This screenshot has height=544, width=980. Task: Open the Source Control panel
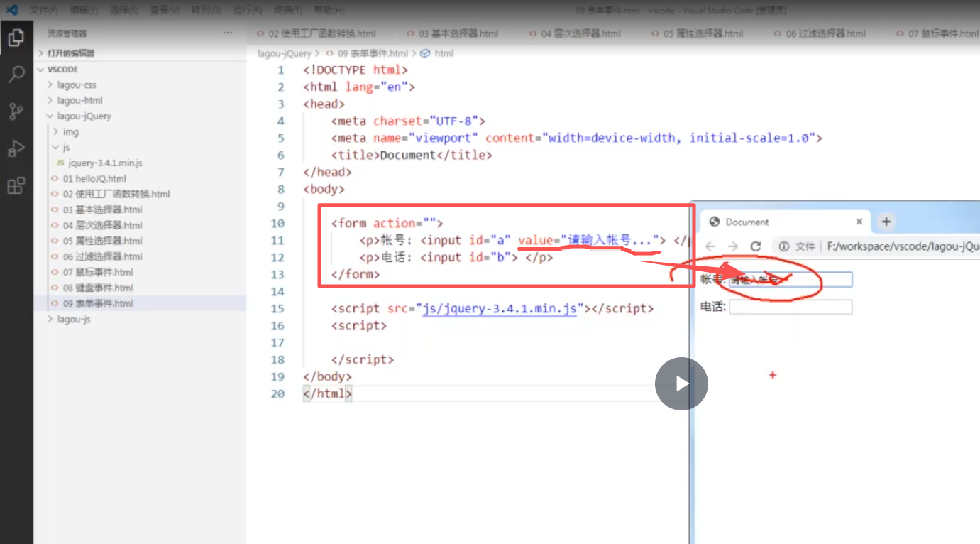pyautogui.click(x=17, y=111)
